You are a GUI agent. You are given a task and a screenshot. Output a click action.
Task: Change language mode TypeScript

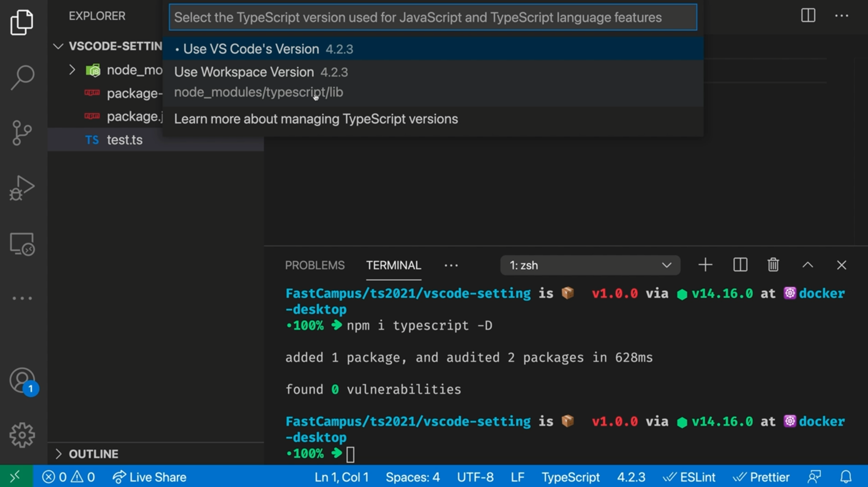coord(571,477)
